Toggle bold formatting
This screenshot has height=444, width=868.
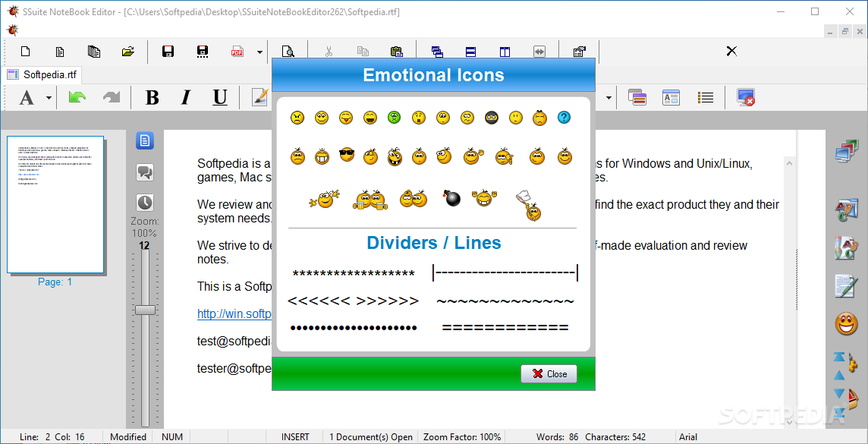pyautogui.click(x=152, y=97)
